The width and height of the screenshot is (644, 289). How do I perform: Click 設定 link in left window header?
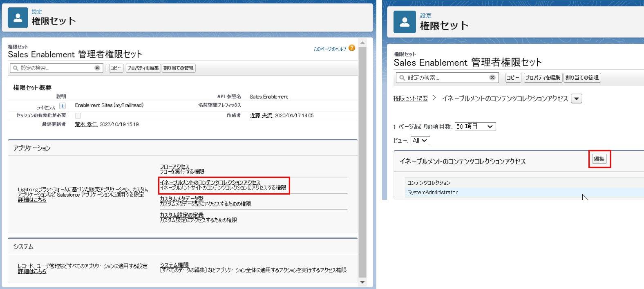(37, 12)
